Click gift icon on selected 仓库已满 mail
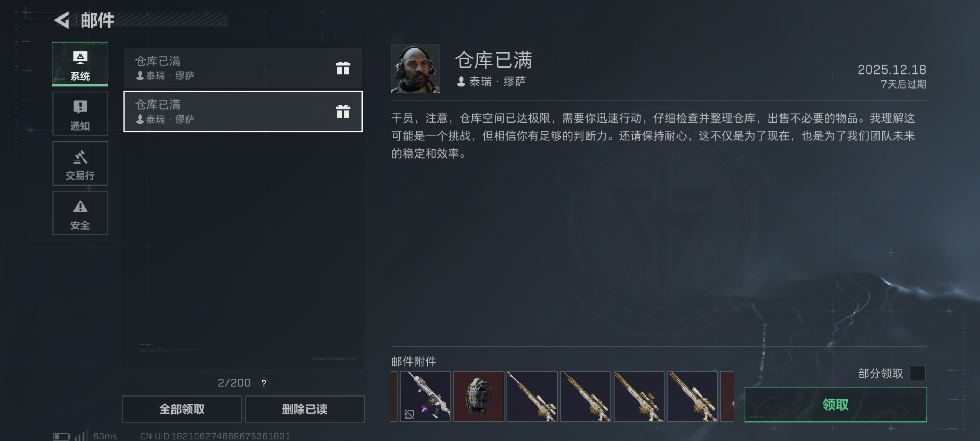This screenshot has height=441, width=980. [343, 112]
